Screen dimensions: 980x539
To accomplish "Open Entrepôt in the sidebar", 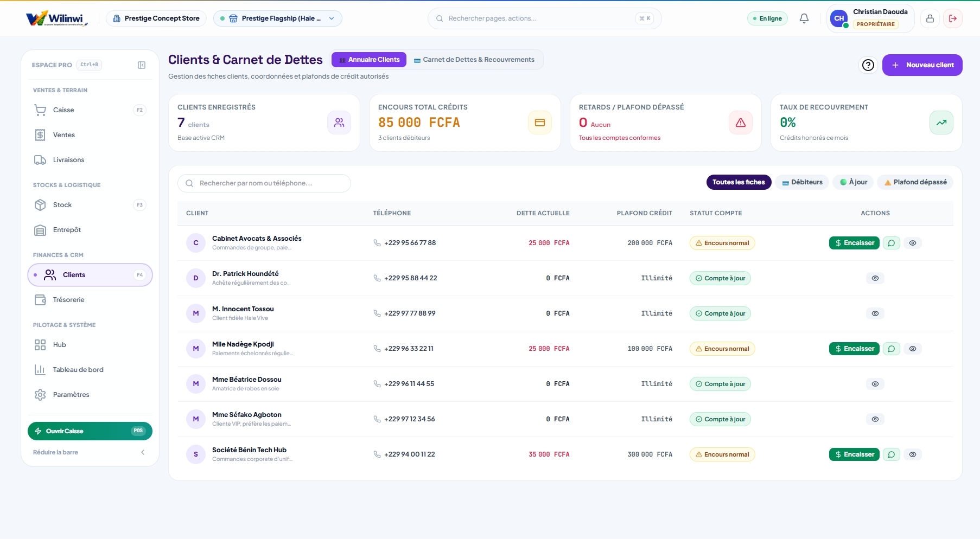I will (90, 230).
